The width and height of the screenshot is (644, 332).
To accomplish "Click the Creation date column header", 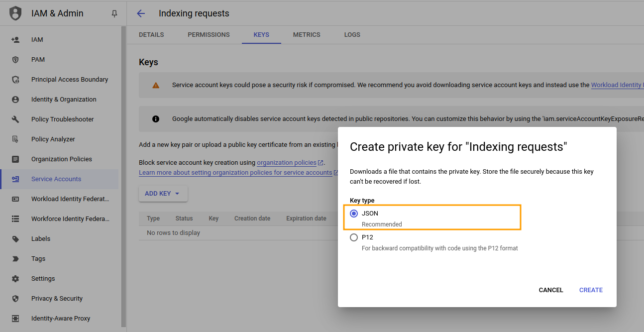I will 252,219.
